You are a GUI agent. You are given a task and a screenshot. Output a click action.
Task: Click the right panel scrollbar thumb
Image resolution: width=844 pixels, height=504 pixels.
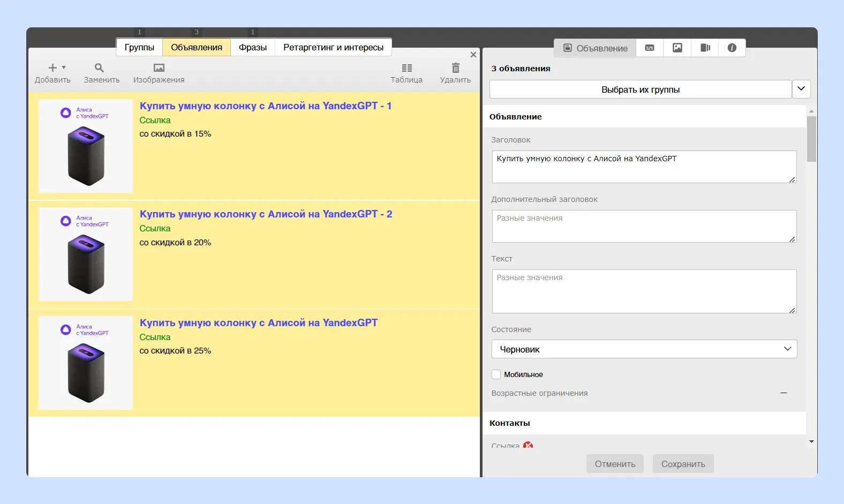tap(811, 139)
